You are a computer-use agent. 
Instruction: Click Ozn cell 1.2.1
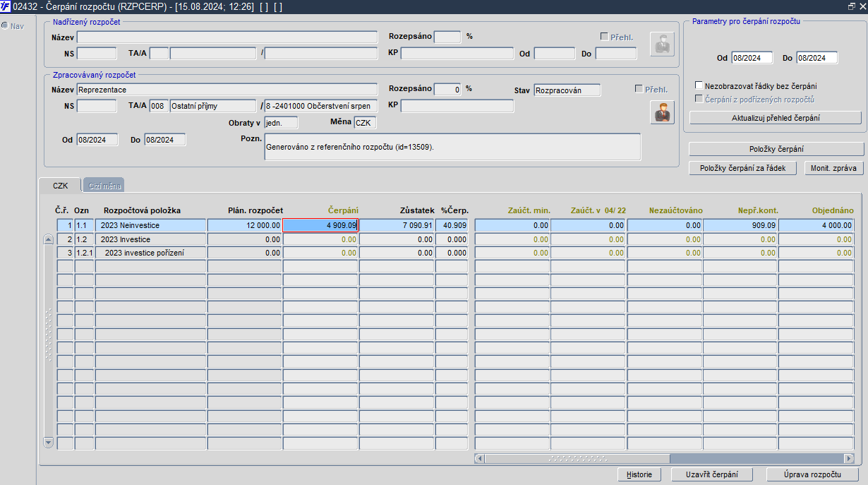tap(84, 252)
